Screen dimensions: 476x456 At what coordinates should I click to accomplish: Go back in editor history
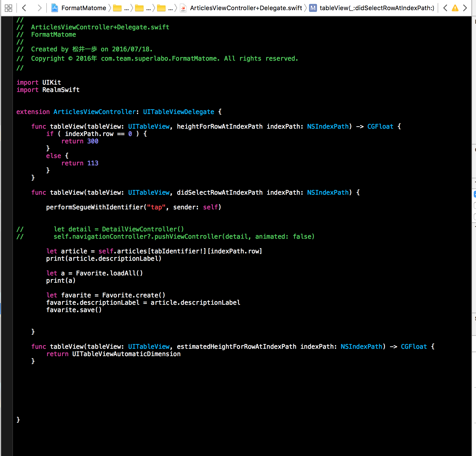coord(24,8)
